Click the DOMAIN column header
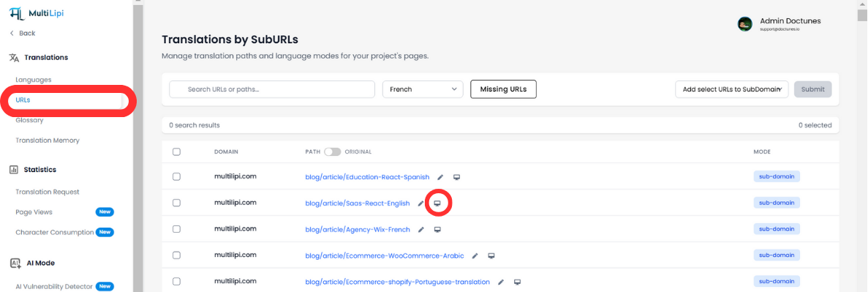 coord(226,151)
